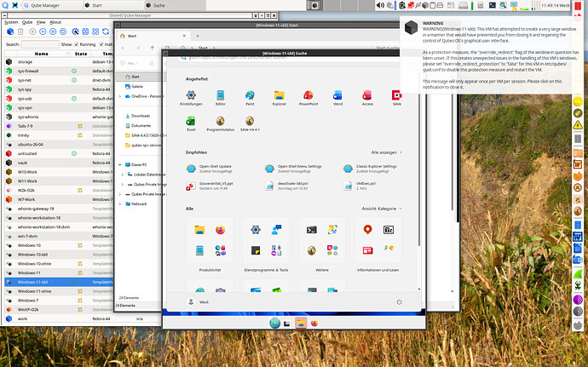Click the Pause qube toolbar icon
Screen dimensions: 588x367
(x=43, y=32)
